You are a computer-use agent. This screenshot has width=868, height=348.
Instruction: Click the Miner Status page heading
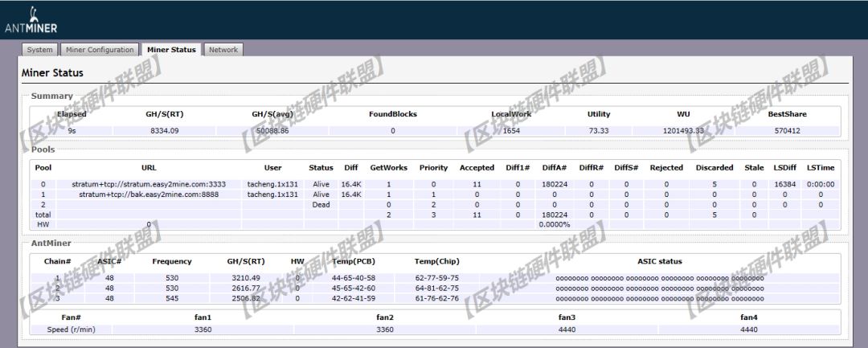click(x=52, y=73)
